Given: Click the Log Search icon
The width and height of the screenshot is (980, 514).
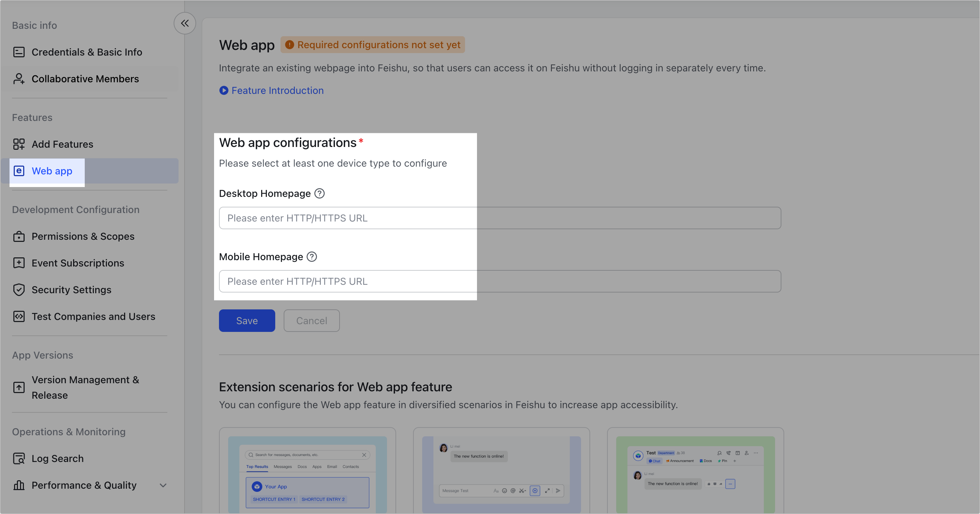Looking at the screenshot, I should pyautogui.click(x=19, y=458).
